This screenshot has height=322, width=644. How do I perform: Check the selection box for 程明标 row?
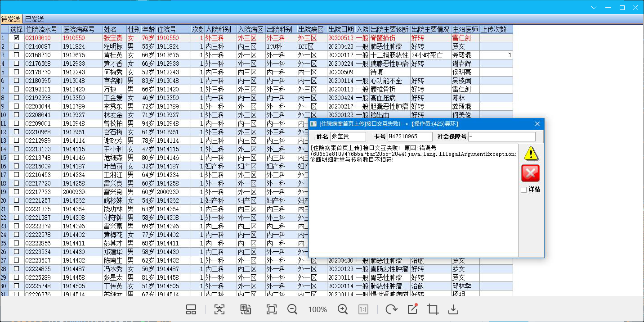click(x=17, y=46)
